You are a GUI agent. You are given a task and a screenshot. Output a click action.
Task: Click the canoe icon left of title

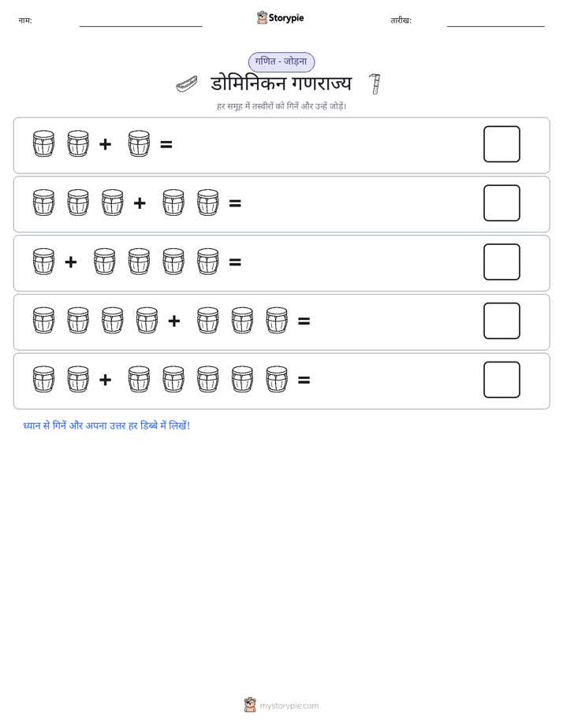coord(187,84)
